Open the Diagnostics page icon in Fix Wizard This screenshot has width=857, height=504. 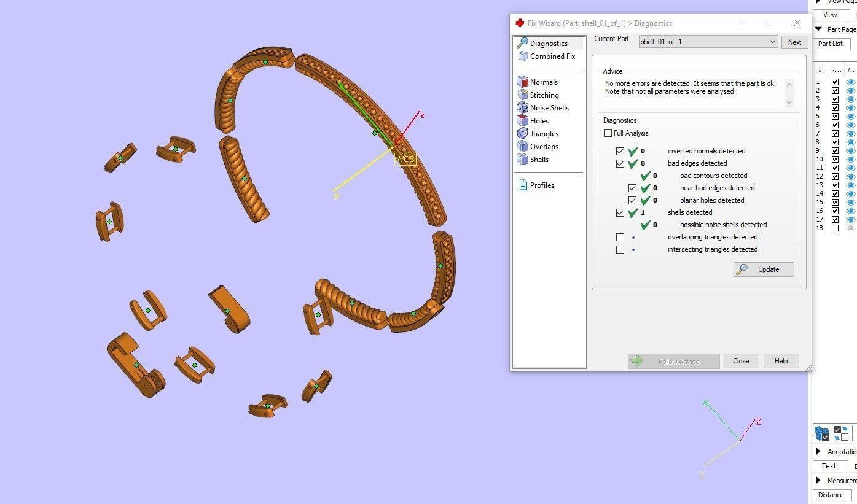point(523,44)
